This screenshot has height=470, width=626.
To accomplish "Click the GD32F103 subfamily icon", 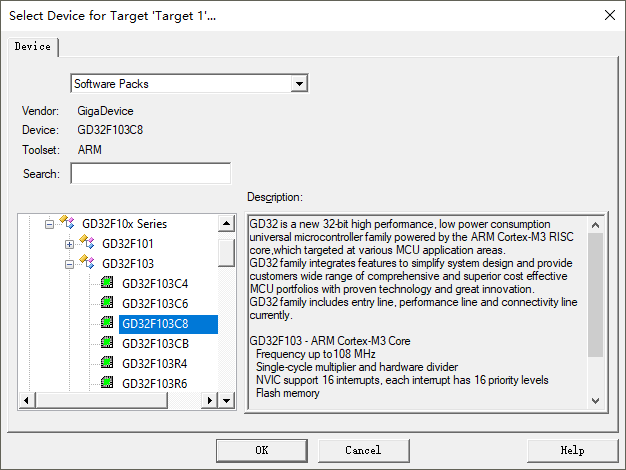I will tap(87, 262).
